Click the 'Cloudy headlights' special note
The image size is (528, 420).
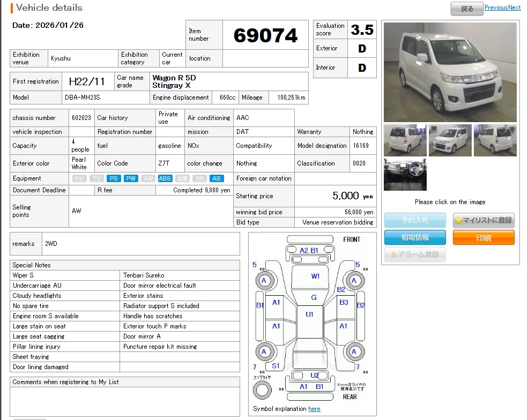37,296
